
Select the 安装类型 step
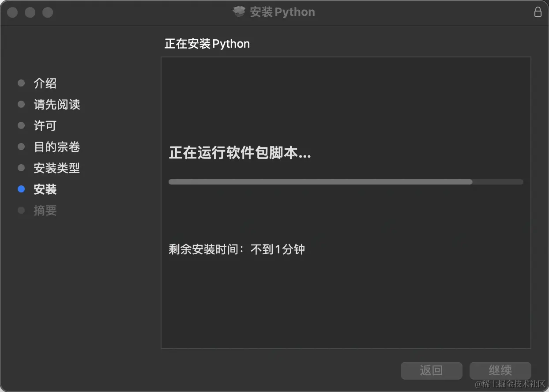pyautogui.click(x=57, y=168)
